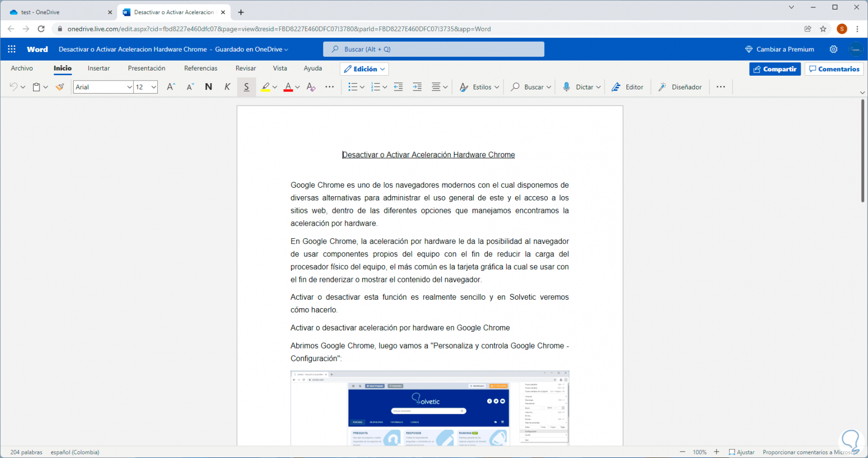868x458 pixels.
Task: Decrease paragraph indent
Action: (x=398, y=87)
